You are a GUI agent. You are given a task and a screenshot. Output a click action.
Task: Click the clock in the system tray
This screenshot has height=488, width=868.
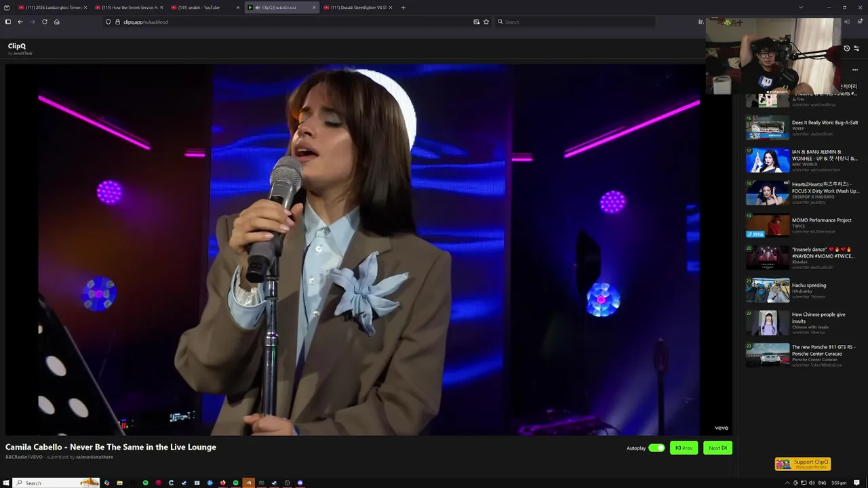[x=839, y=483]
